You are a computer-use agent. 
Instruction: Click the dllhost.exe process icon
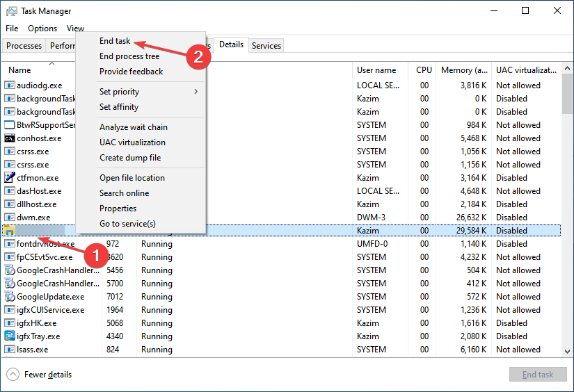click(x=10, y=204)
